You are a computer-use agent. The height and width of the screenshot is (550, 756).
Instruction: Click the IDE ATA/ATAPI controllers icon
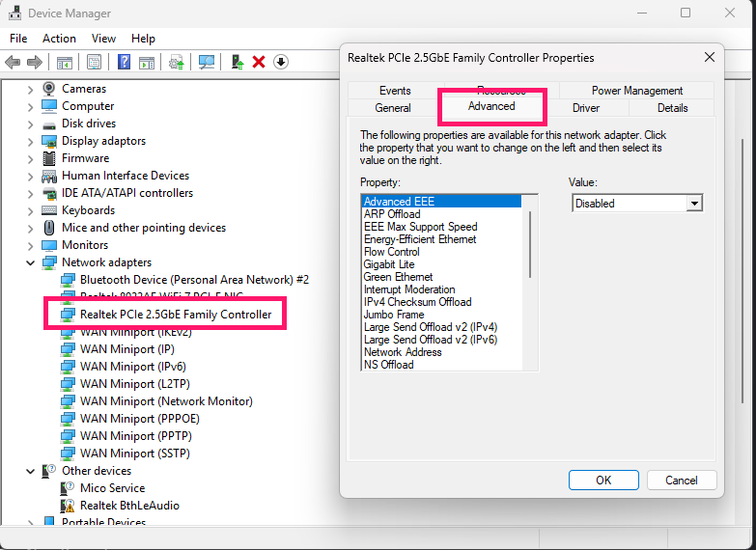pos(48,193)
